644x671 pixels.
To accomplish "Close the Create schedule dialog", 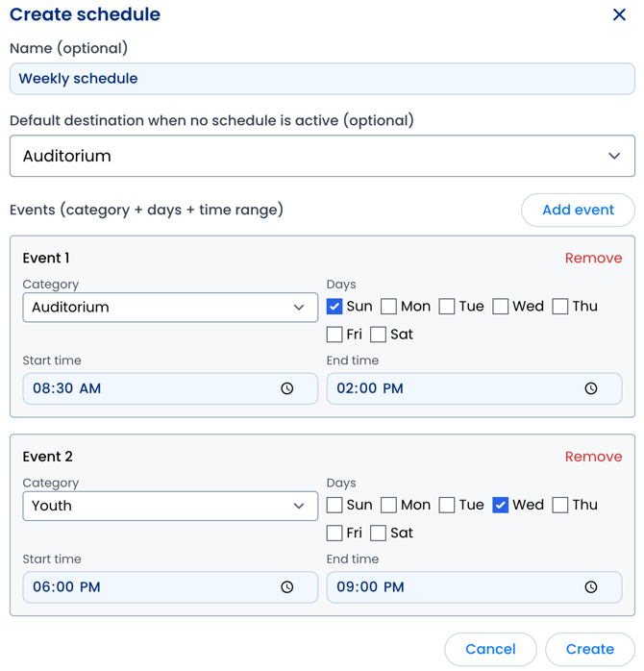I will click(x=619, y=14).
